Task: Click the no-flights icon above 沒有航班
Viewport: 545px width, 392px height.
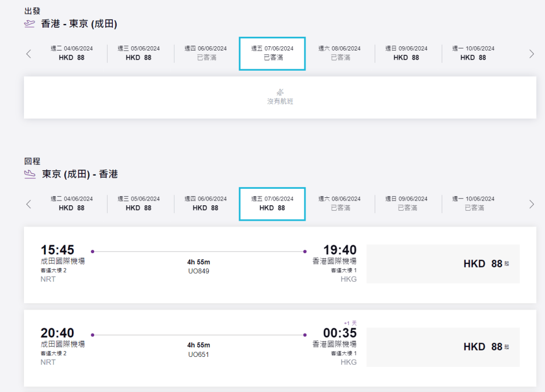Action: pyautogui.click(x=280, y=92)
